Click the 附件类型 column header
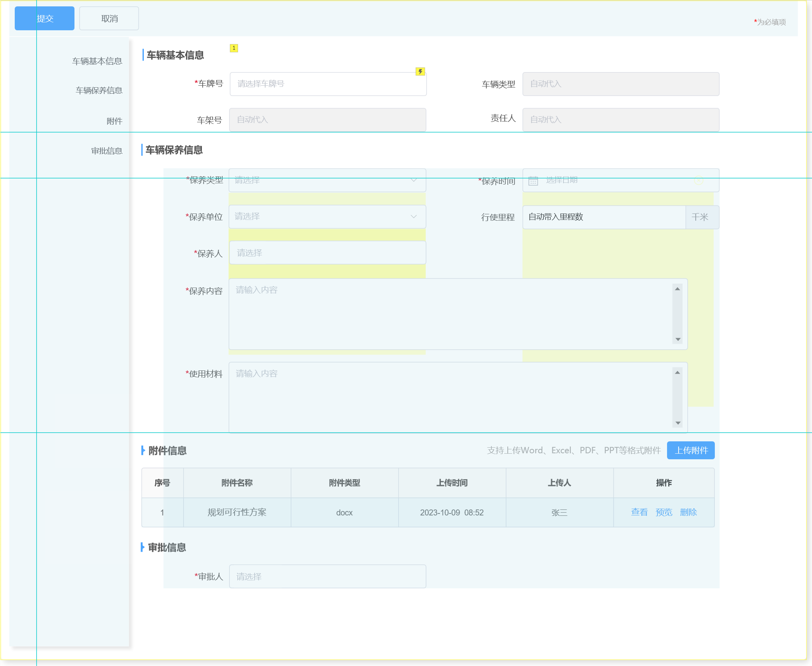Image resolution: width=812 pixels, height=666 pixels. coord(345,483)
